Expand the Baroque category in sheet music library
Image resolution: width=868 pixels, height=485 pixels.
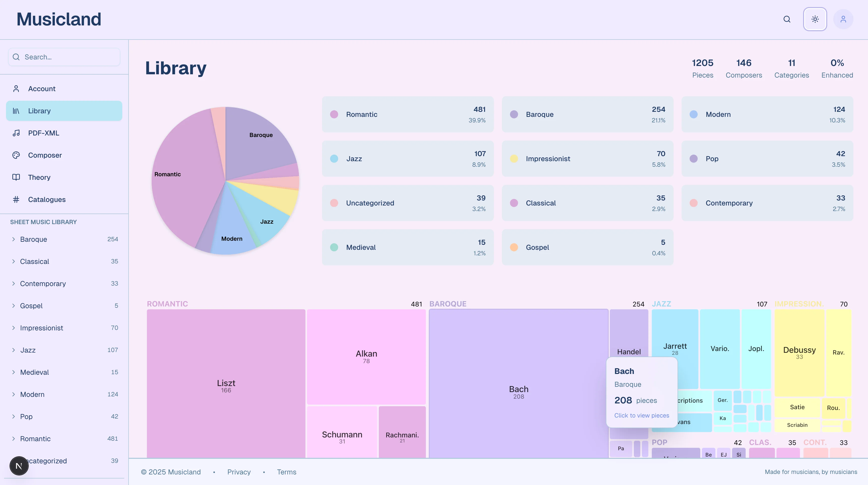(14, 239)
